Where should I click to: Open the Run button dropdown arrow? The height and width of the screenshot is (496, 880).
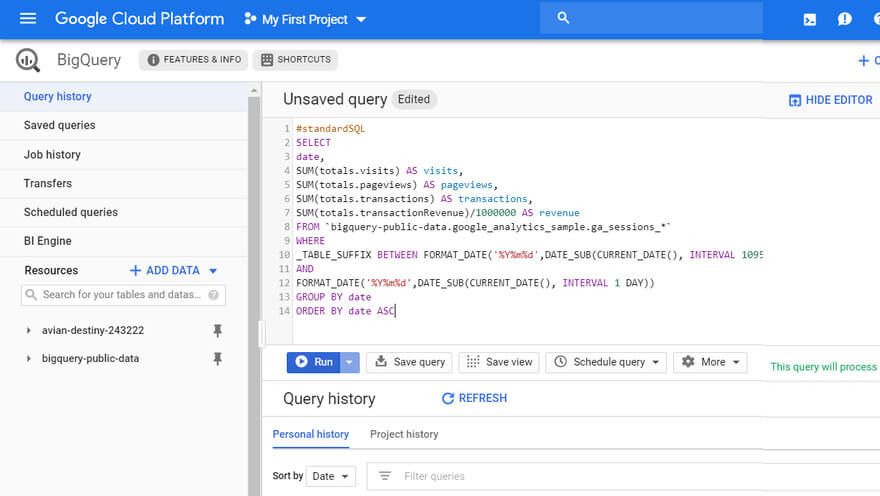(x=349, y=362)
